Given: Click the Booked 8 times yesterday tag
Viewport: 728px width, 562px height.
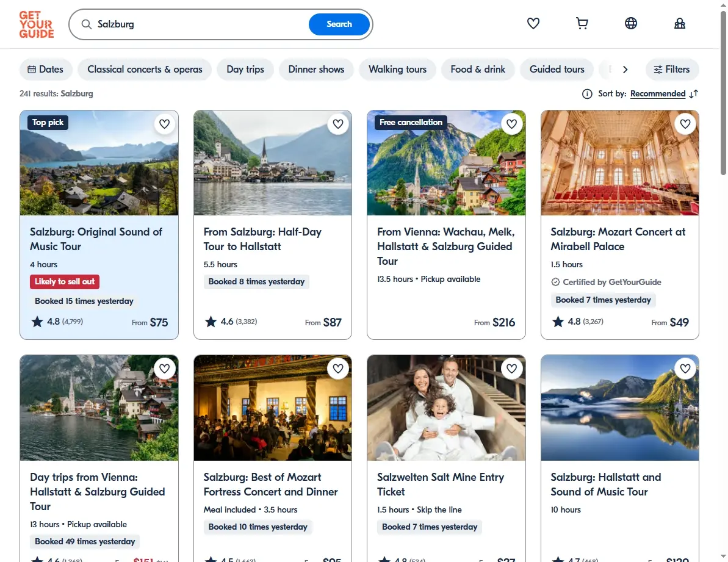Looking at the screenshot, I should tap(256, 282).
